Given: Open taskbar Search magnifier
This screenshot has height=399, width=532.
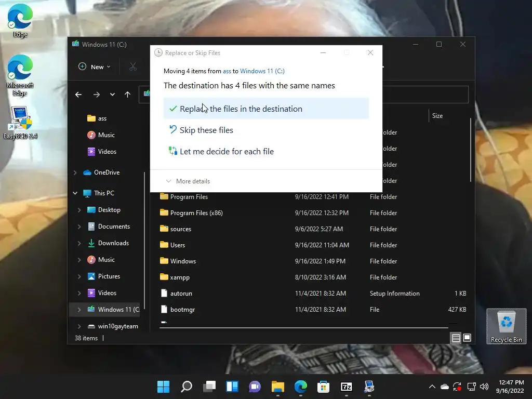Looking at the screenshot, I should coord(187,387).
